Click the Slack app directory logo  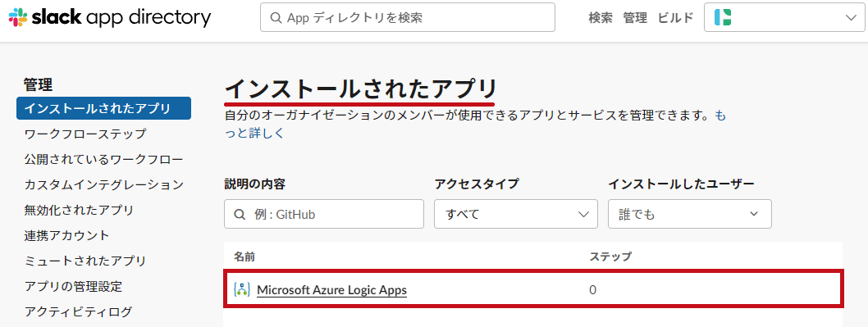[x=110, y=17]
